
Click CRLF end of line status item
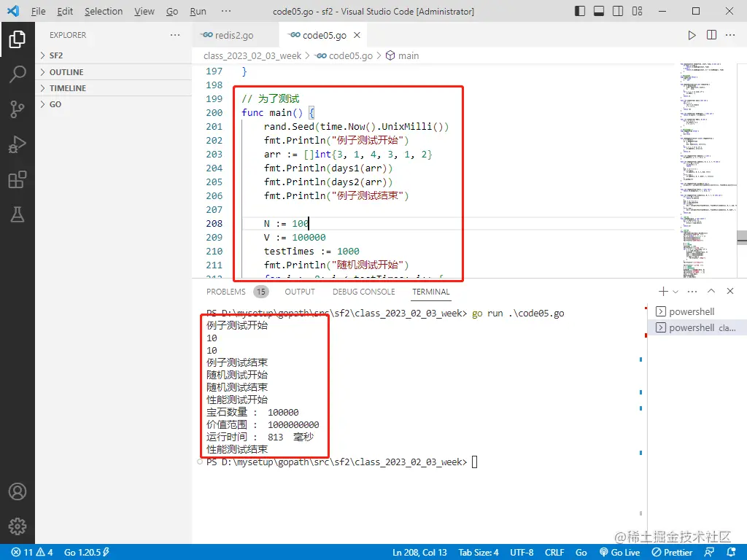coord(554,553)
